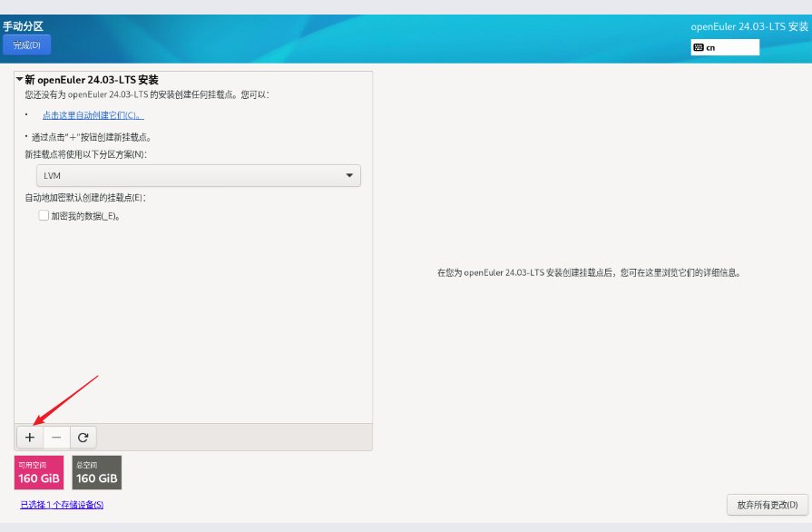This screenshot has width=812, height=532.
Task: Click the 您还没有为 openEuler 创建任何挂载点 text
Action: click(x=147, y=94)
